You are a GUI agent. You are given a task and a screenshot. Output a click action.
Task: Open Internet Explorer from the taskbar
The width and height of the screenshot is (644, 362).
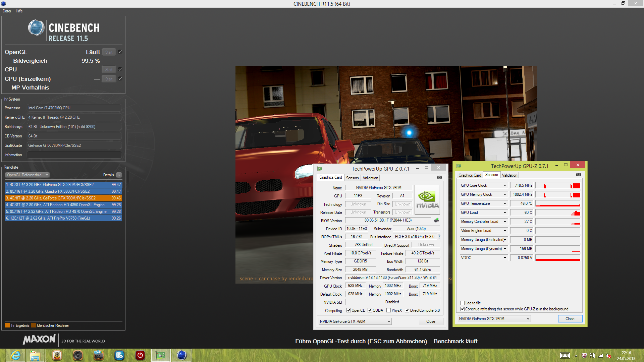click(x=16, y=355)
